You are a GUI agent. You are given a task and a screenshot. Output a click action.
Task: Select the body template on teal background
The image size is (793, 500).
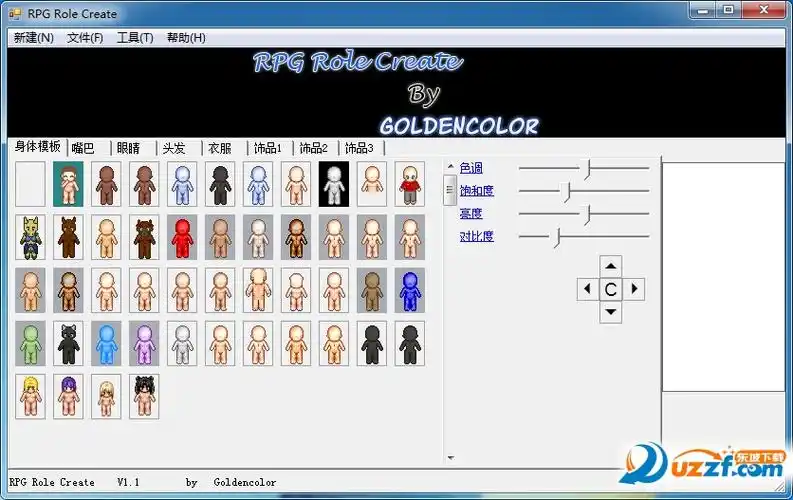[68, 184]
